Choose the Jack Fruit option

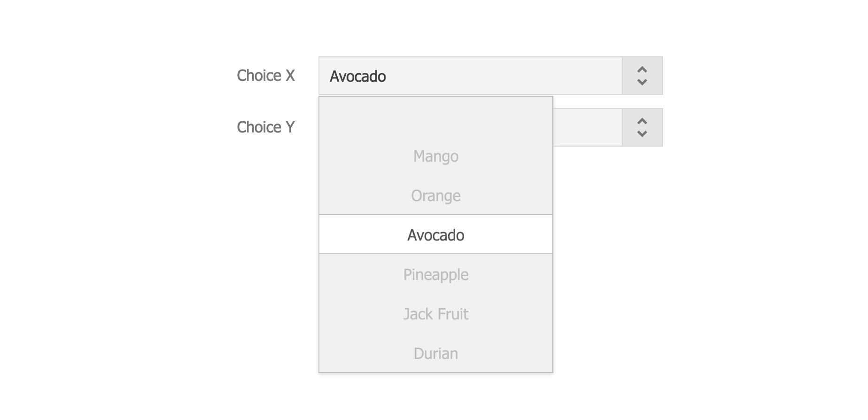click(x=436, y=314)
